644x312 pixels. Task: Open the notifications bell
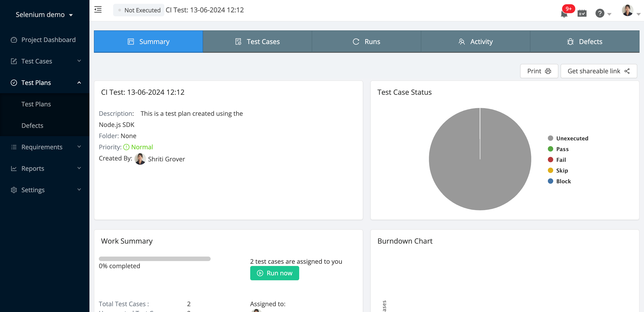point(564,14)
